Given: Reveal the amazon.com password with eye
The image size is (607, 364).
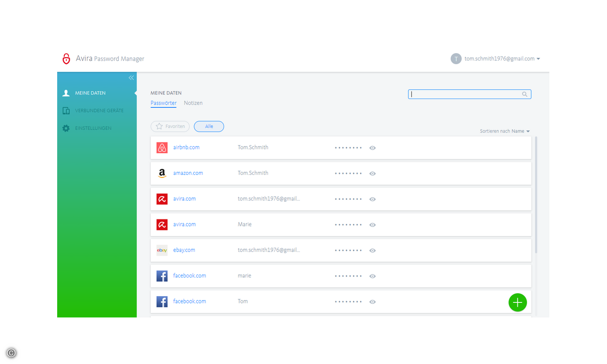Looking at the screenshot, I should pyautogui.click(x=372, y=173).
